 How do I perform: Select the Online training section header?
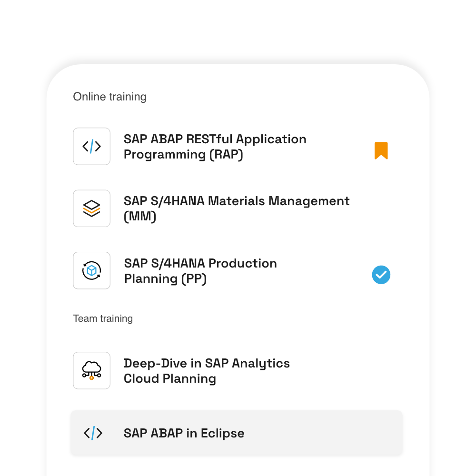[109, 97]
